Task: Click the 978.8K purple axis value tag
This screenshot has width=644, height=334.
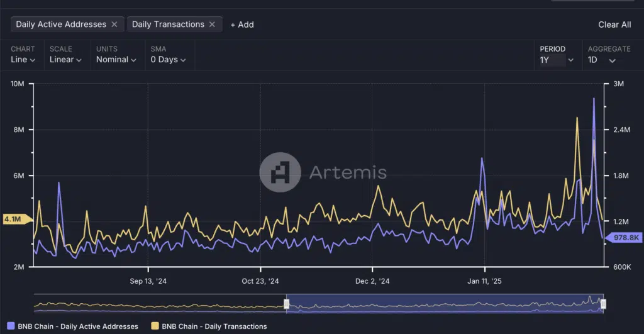Action: tap(625, 238)
